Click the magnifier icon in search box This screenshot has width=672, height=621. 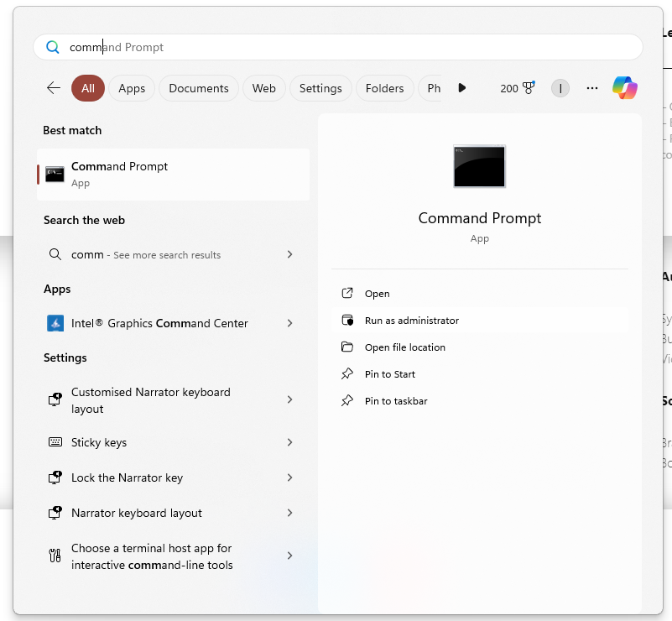(53, 48)
